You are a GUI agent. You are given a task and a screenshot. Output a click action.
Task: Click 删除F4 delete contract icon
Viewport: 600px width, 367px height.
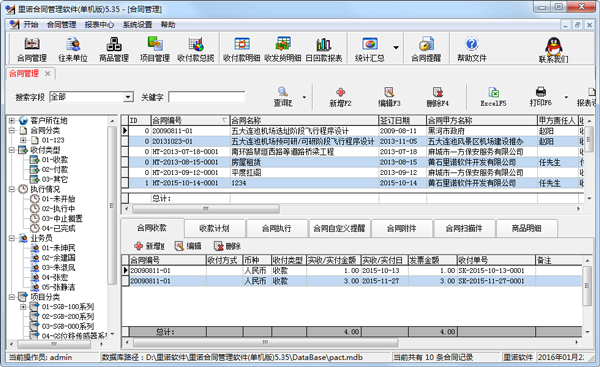(438, 96)
